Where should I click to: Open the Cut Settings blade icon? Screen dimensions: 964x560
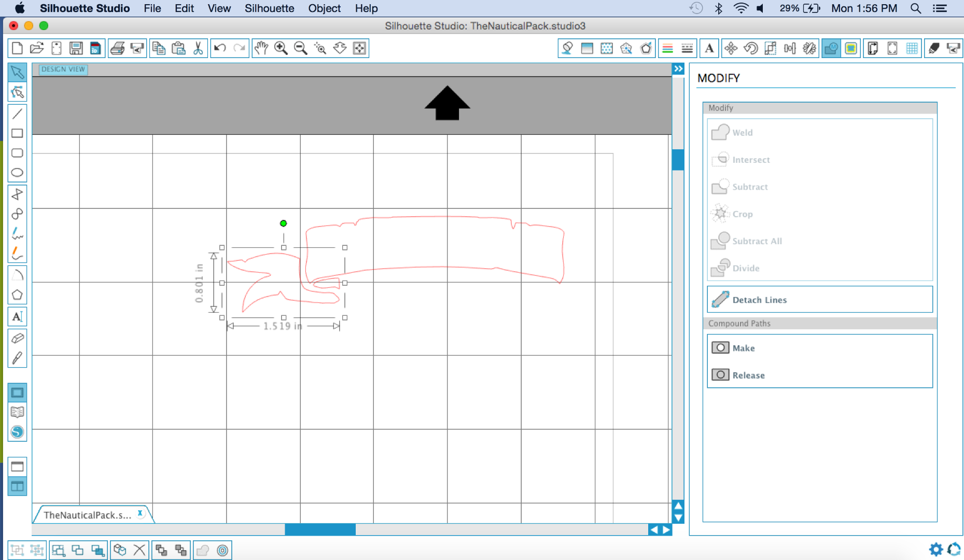click(x=934, y=48)
